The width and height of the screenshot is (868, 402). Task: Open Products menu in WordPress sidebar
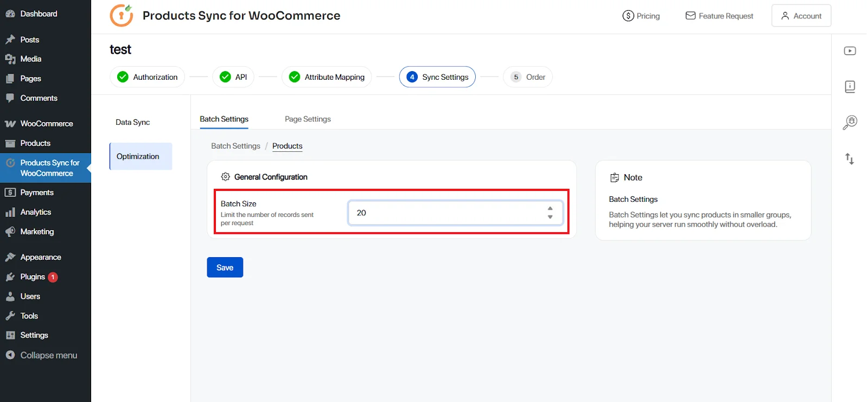pos(35,143)
